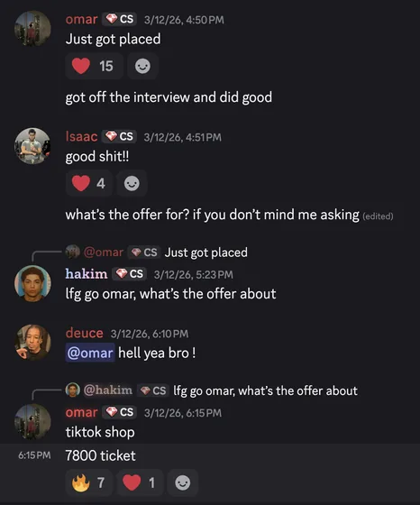
Task: Click the @omar mention in deuce's message
Action: 90,353
